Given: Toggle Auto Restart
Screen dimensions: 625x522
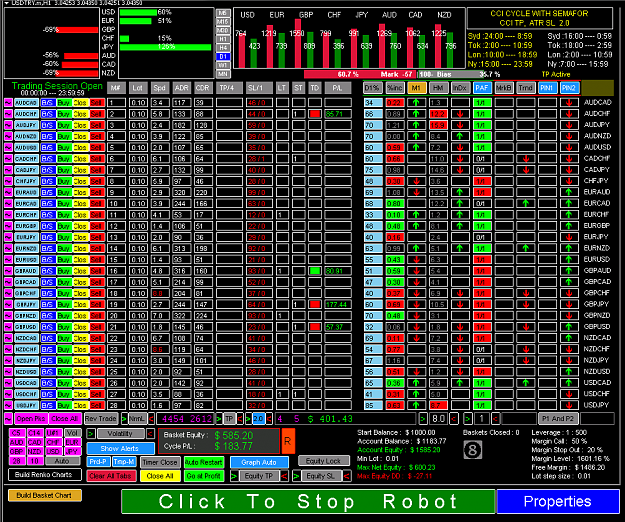Looking at the screenshot, I should [x=204, y=463].
